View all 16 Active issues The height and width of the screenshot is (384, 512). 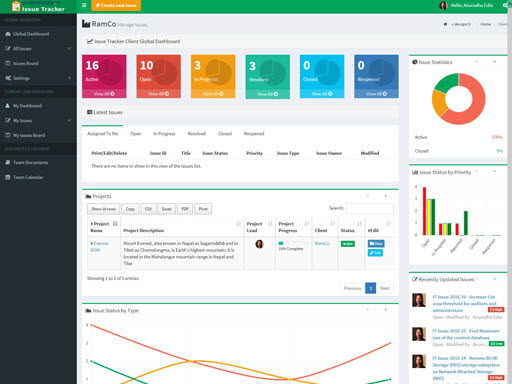click(104, 94)
